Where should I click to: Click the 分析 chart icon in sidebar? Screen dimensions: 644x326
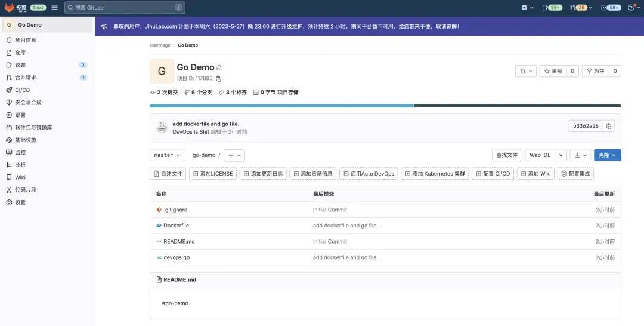click(9, 165)
